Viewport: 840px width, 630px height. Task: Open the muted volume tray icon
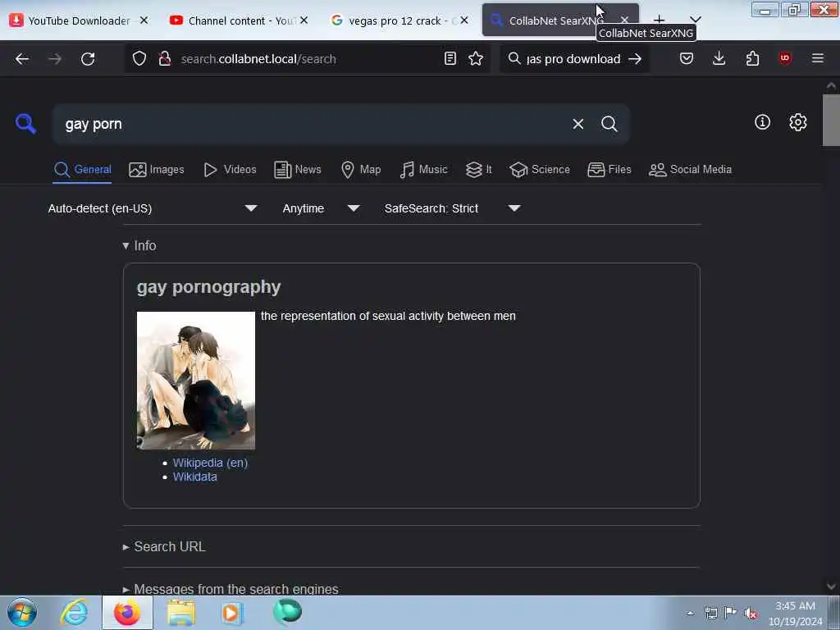[x=751, y=614]
